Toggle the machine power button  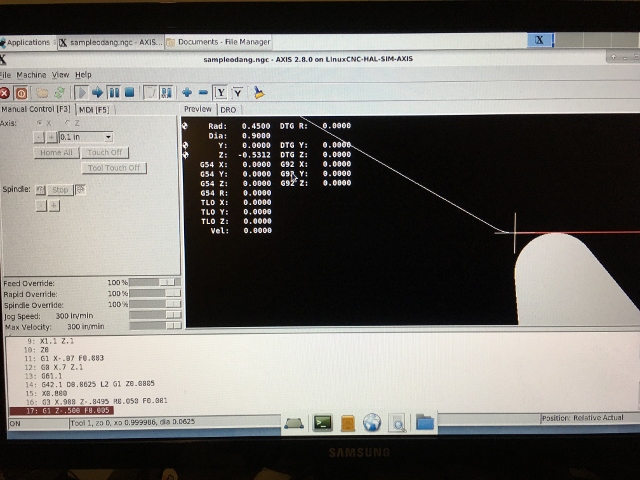pos(21,93)
